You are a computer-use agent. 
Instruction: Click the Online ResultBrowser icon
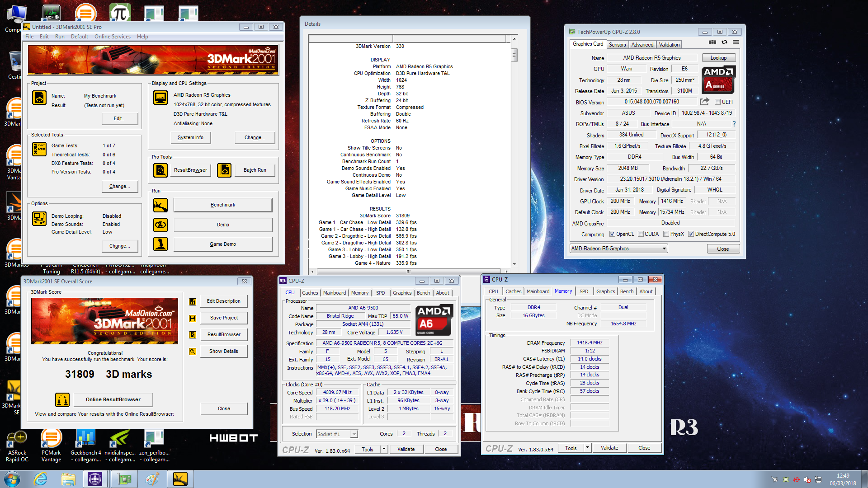[62, 400]
